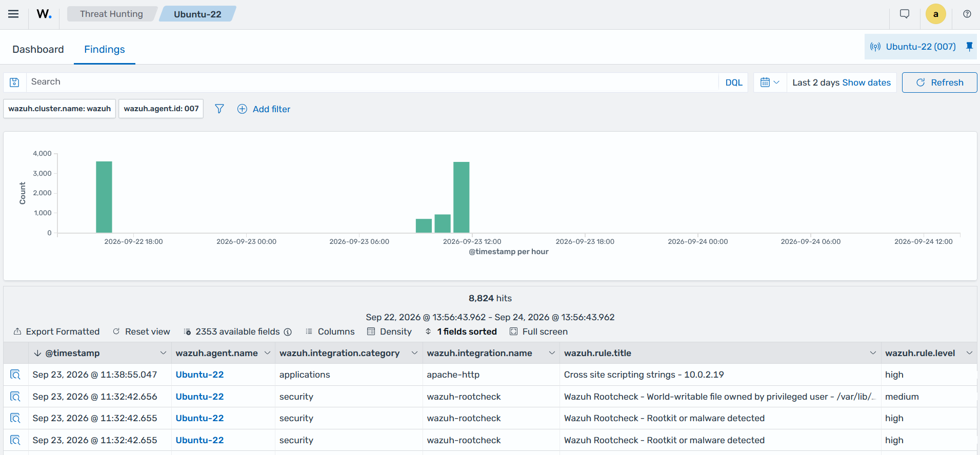
Task: Click the 8,824 hits count
Action: coord(490,298)
